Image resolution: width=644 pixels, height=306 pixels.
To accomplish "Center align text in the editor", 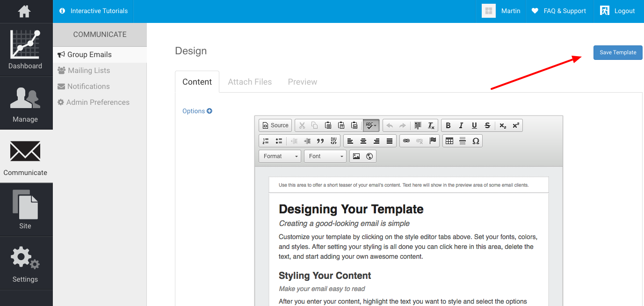I will click(x=363, y=141).
